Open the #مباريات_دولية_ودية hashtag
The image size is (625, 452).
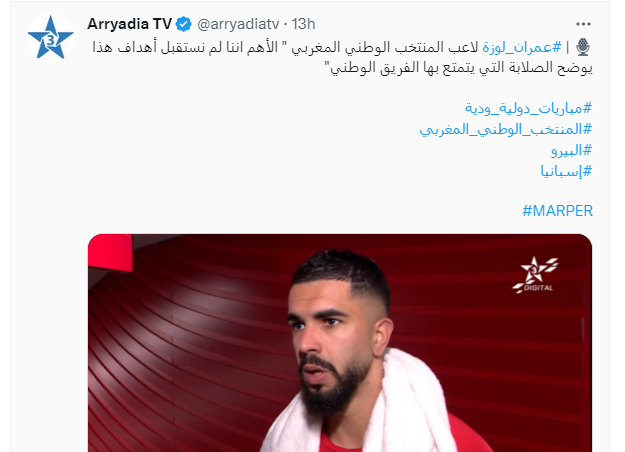point(529,108)
